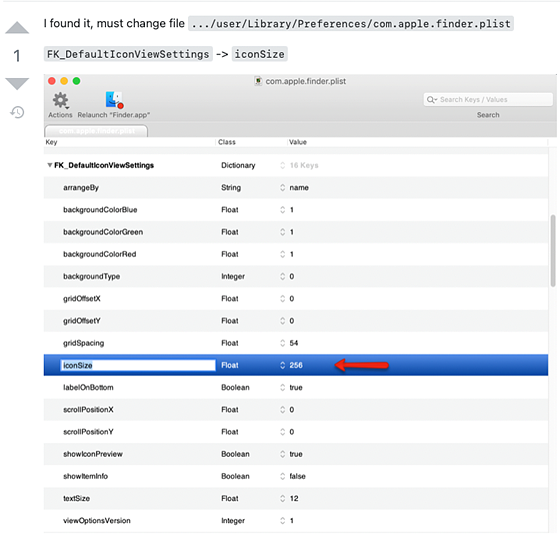
Task: Select the arrangeBy key row
Action: click(x=296, y=187)
